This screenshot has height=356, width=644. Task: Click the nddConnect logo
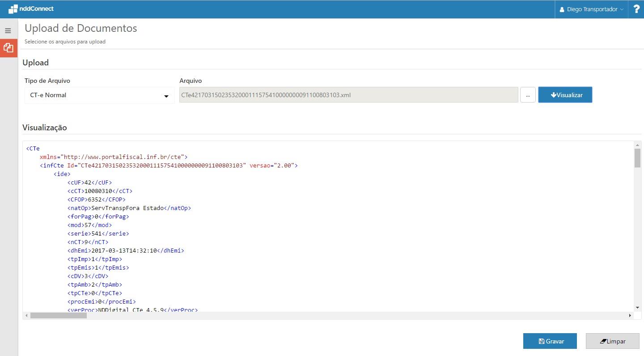click(31, 9)
